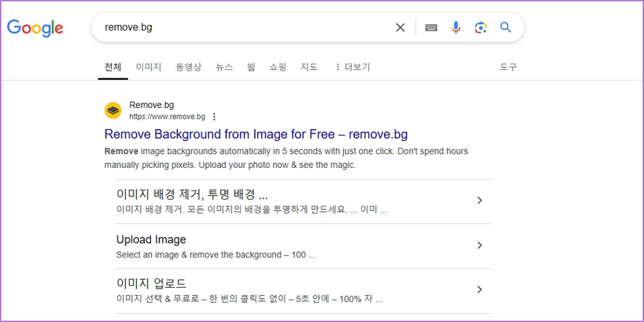The width and height of the screenshot is (644, 322).
Task: Open the 이미지 배경 제거, 투명 배경 sitelink
Action: click(192, 194)
